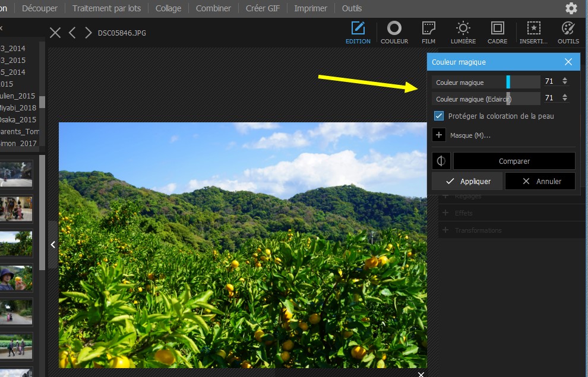Select the folder ending in imon_2017

pyautogui.click(x=19, y=143)
